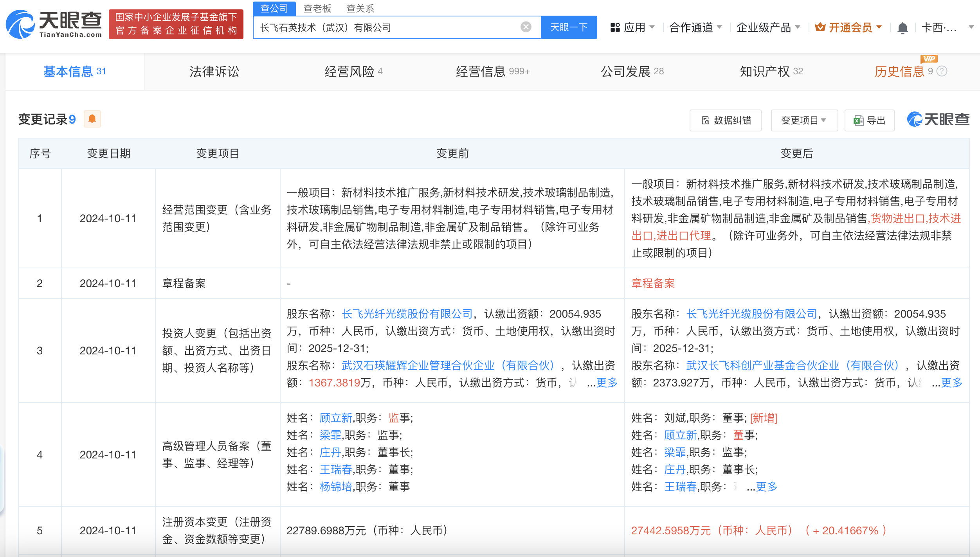980x557 pixels.
Task: Expand the 合作通道 dropdown menu
Action: (695, 27)
